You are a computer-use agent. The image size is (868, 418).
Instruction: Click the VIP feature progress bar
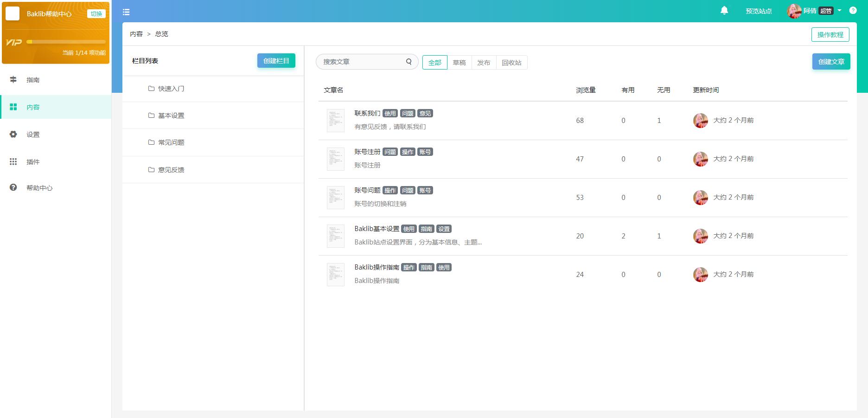pyautogui.click(x=66, y=42)
